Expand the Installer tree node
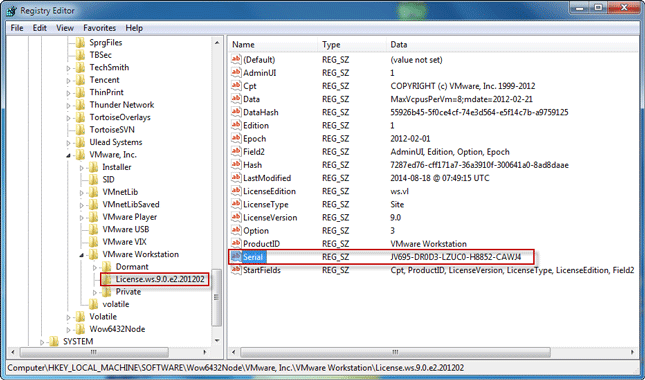The height and width of the screenshot is (380, 645). (82, 167)
